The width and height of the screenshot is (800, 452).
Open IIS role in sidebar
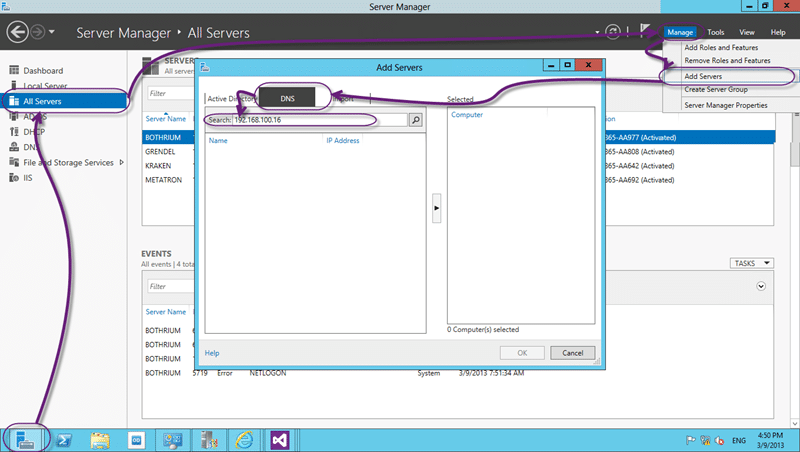pos(28,178)
